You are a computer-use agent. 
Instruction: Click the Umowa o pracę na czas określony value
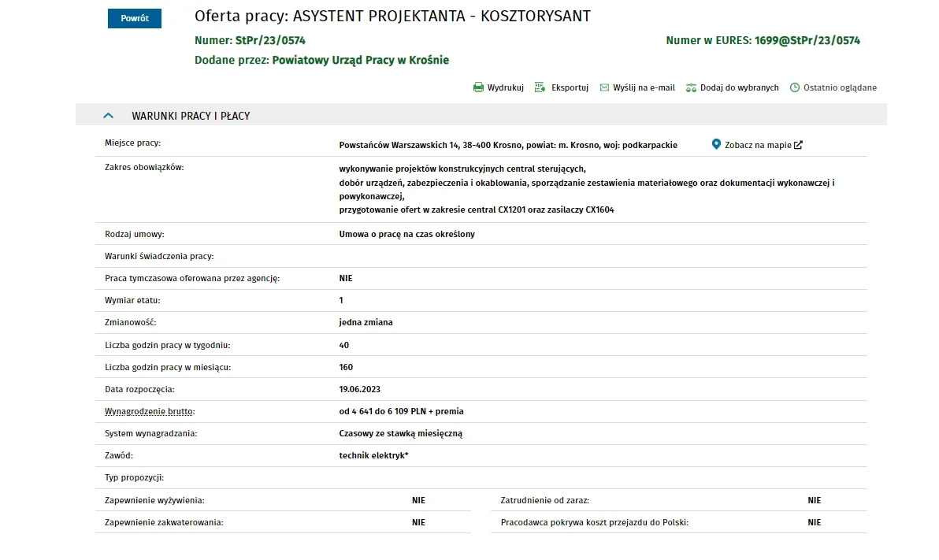pos(406,234)
